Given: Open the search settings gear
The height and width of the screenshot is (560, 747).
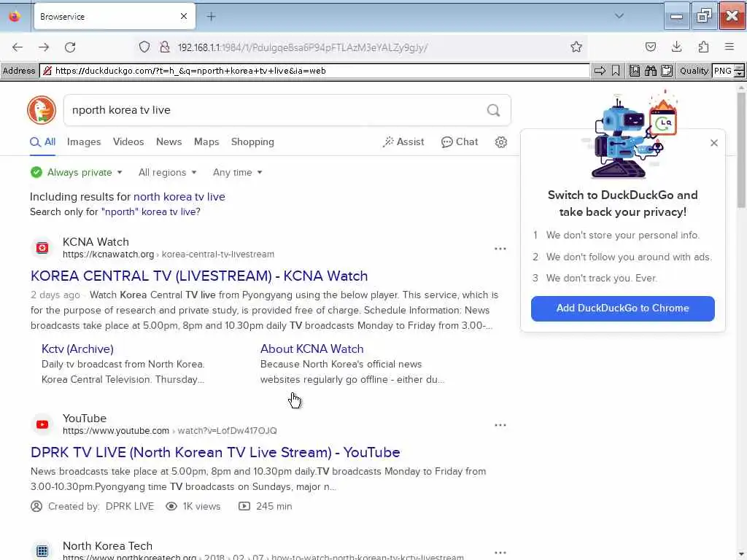Looking at the screenshot, I should (500, 142).
